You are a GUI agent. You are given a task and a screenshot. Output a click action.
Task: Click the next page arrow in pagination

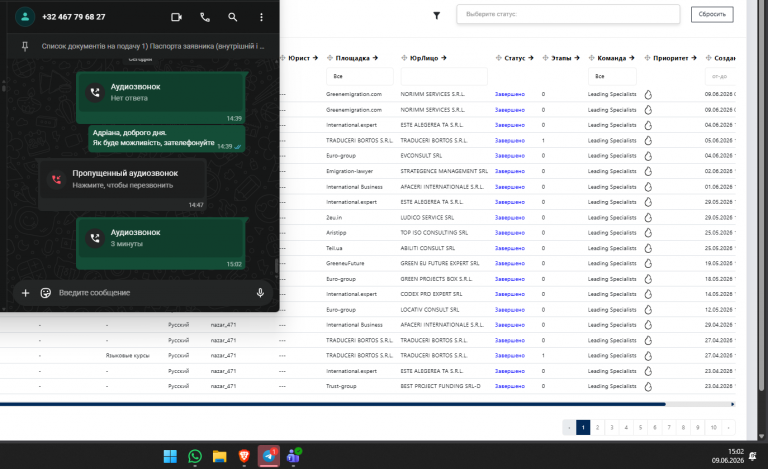click(728, 427)
